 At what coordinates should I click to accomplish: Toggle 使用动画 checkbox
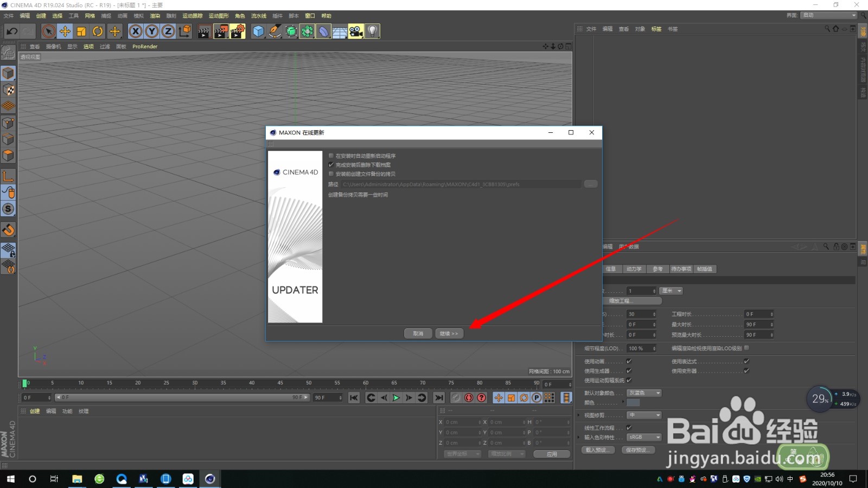click(629, 361)
